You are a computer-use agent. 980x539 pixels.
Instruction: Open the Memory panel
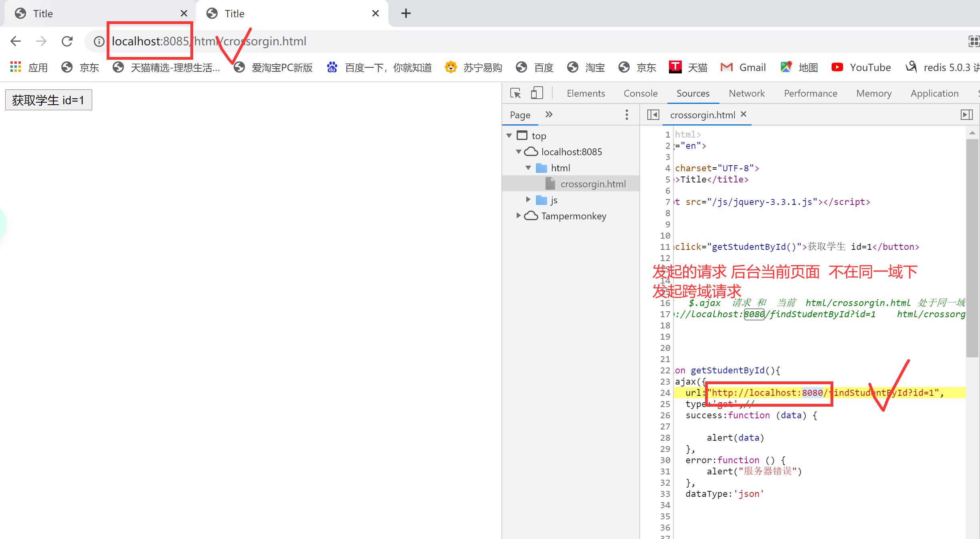click(874, 93)
